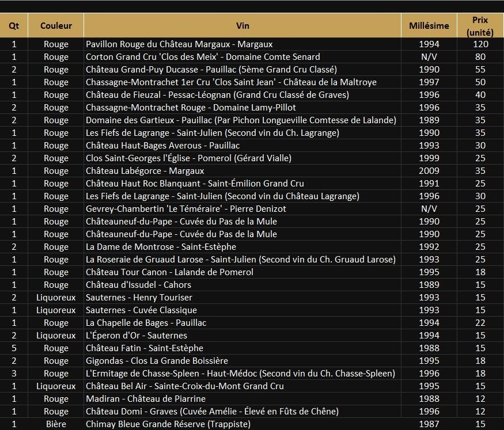Select price 40 in Château de Fieuzal row
Viewport: 504px width, 430px height.
(480, 95)
